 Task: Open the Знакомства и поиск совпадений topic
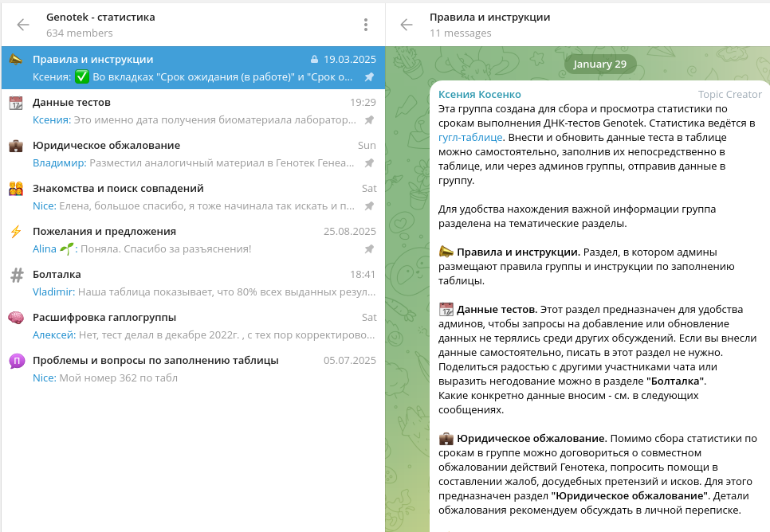coord(193,197)
